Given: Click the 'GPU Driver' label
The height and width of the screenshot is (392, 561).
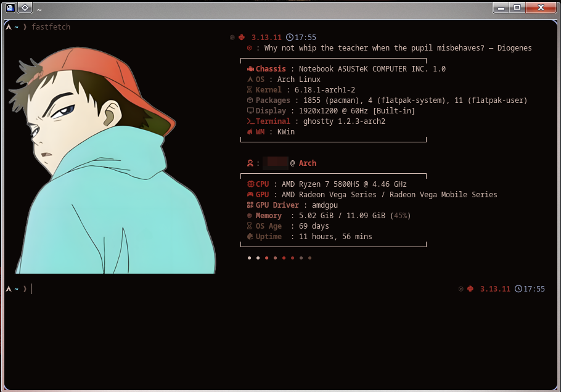Looking at the screenshot, I should pos(277,205).
